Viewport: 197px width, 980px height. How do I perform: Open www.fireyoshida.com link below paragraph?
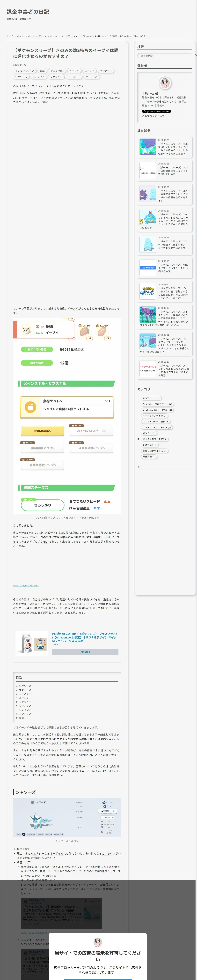coord(26,586)
